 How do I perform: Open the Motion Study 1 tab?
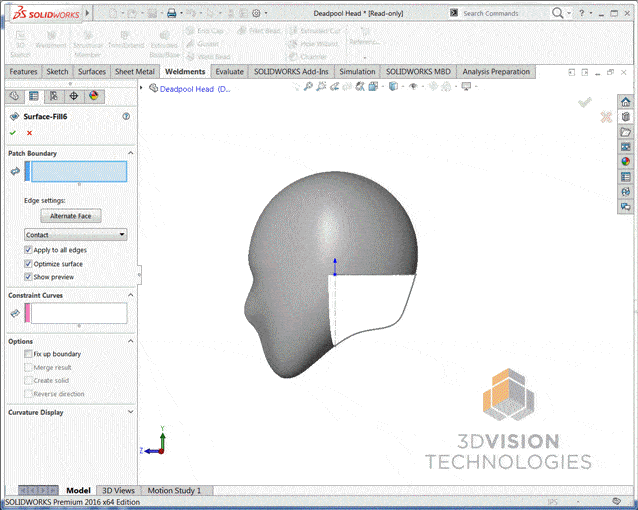pos(174,490)
